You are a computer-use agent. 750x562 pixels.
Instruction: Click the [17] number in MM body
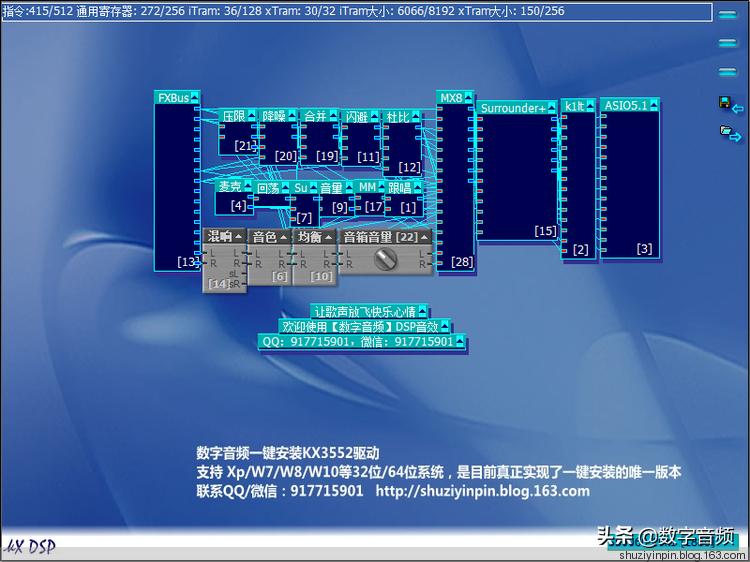tap(374, 207)
